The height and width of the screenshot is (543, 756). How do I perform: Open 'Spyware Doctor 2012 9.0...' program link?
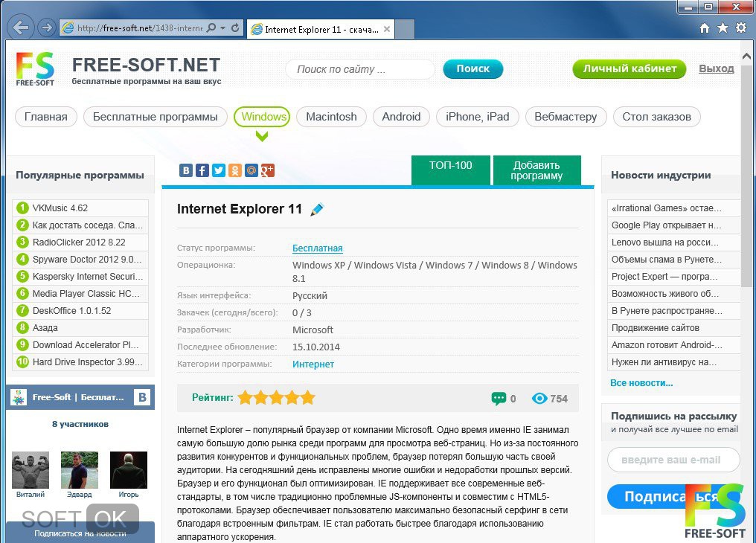click(87, 259)
